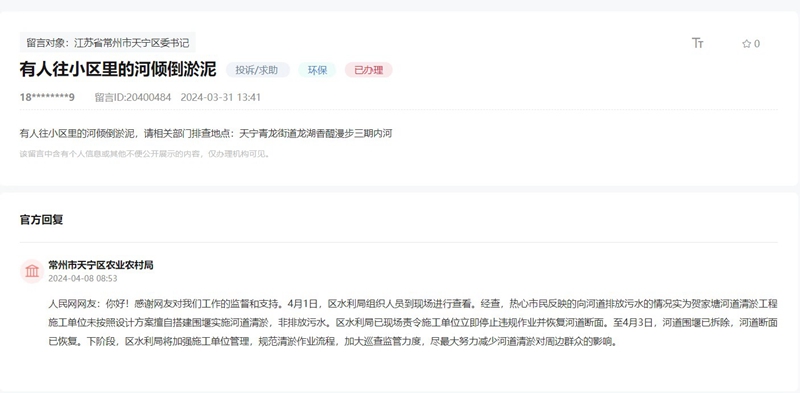
Task: Select the 已办理 status tag
Action: click(369, 70)
